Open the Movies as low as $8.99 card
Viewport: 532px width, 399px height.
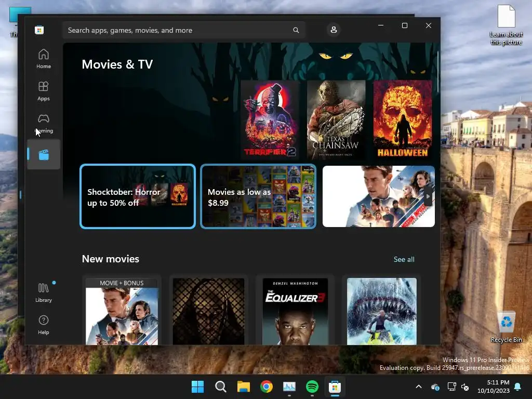258,196
